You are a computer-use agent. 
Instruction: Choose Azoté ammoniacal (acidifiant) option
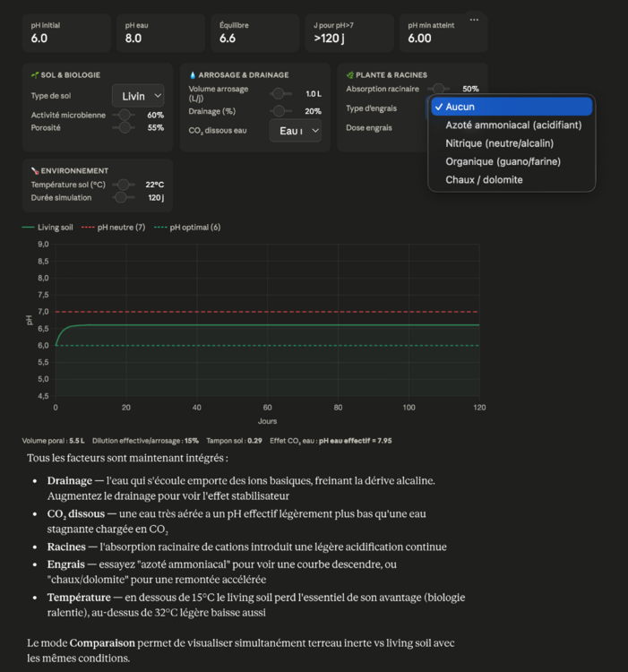click(x=513, y=125)
